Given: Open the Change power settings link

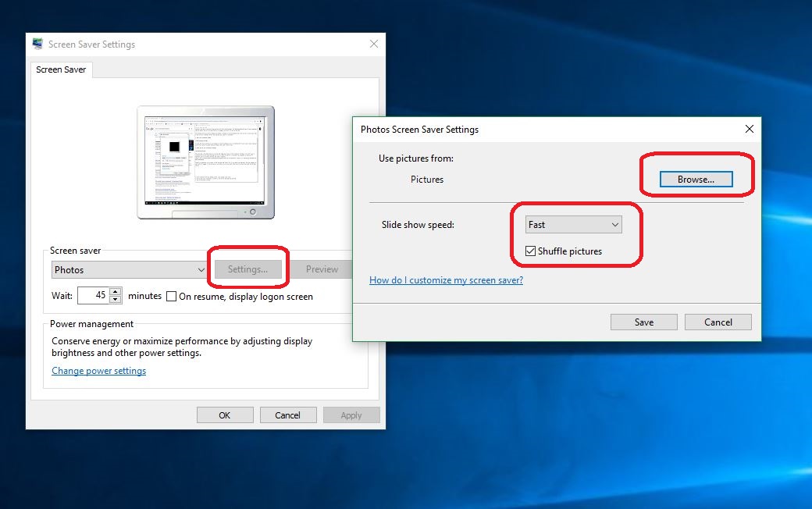Looking at the screenshot, I should [x=98, y=371].
